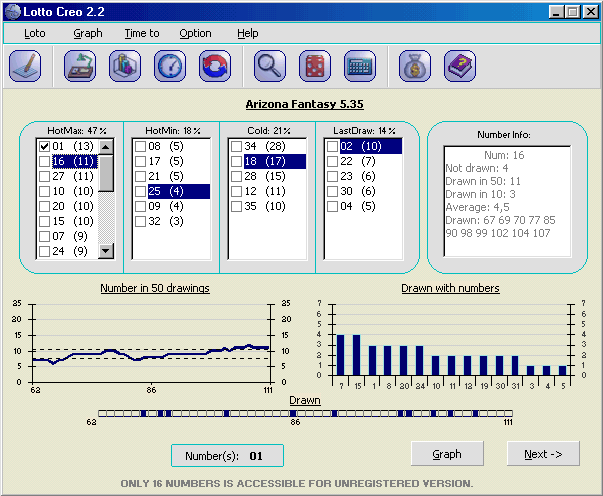Viewport: 603px width, 496px height.
Task: Tick checkbox for 35 in Cold list
Action: pos(237,206)
